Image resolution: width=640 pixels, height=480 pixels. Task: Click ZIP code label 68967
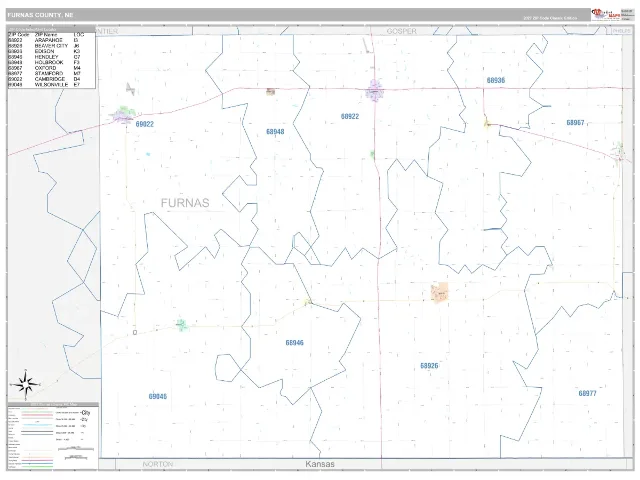click(575, 122)
